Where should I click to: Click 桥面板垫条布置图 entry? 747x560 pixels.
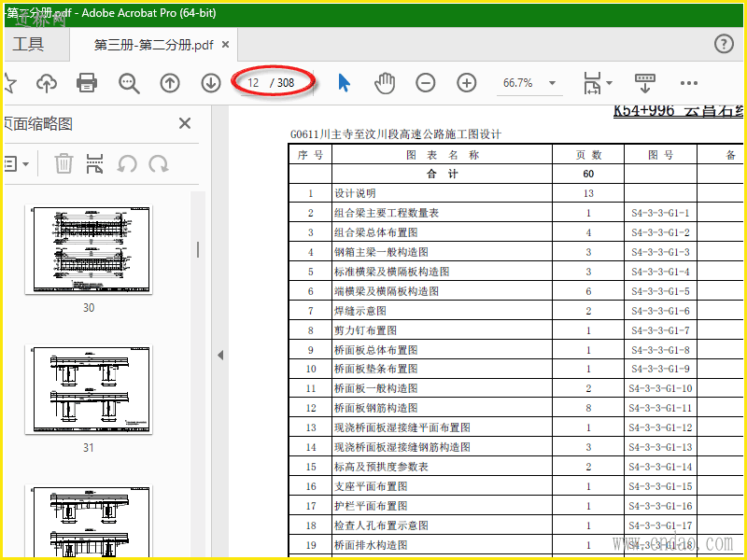[376, 369]
